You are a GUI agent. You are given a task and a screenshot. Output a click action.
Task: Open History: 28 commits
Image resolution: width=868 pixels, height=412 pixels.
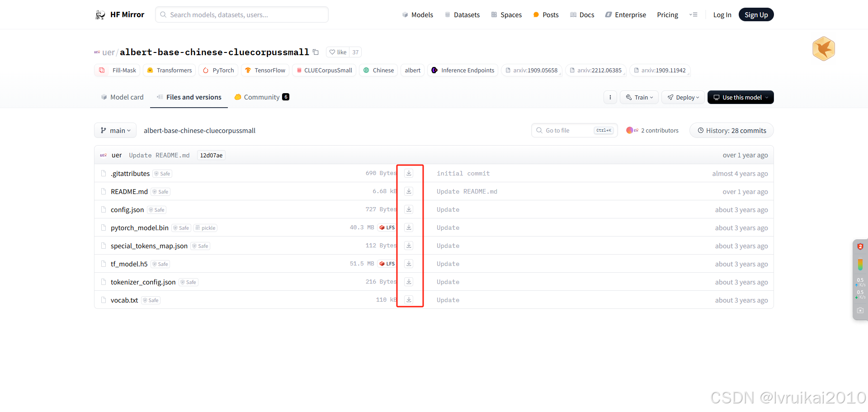[x=731, y=130]
